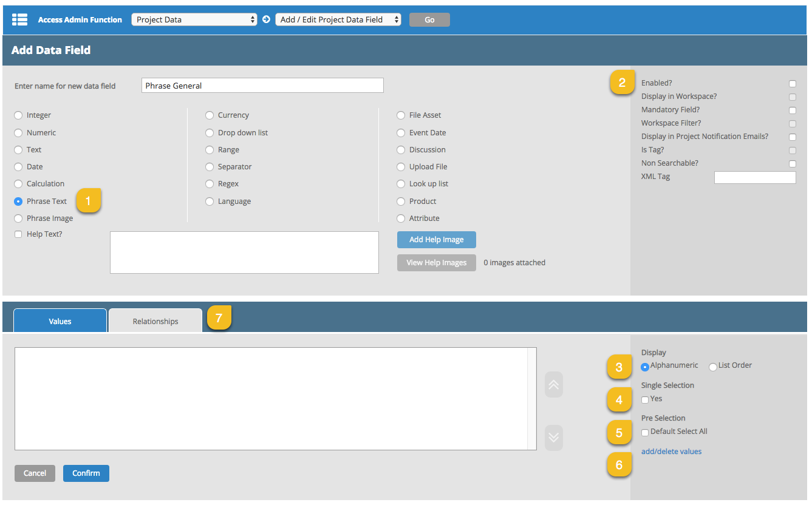812x508 pixels.
Task: Open the Project Data dropdown
Action: pos(194,19)
